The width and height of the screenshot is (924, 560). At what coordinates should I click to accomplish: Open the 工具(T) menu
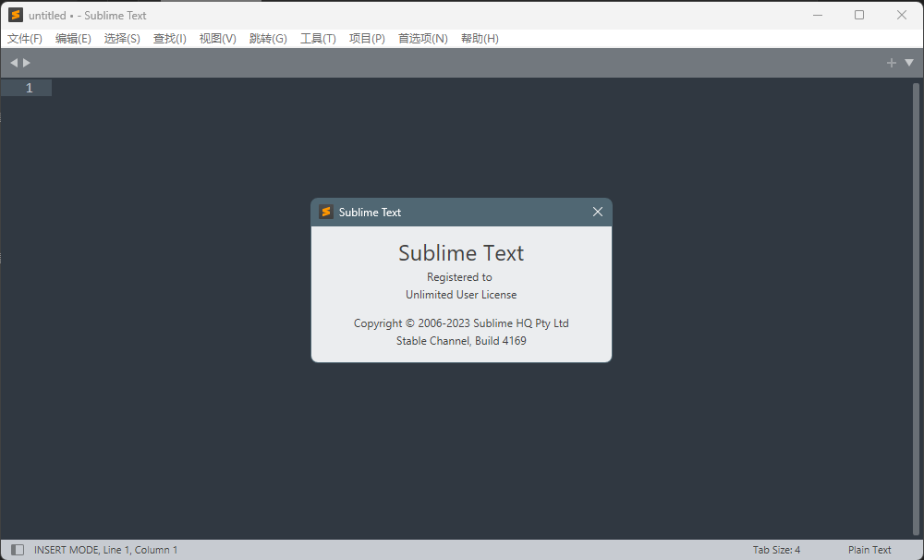point(318,39)
